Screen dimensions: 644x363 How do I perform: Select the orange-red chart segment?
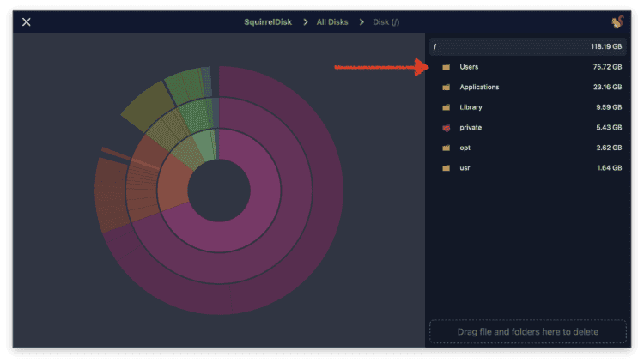click(112, 193)
